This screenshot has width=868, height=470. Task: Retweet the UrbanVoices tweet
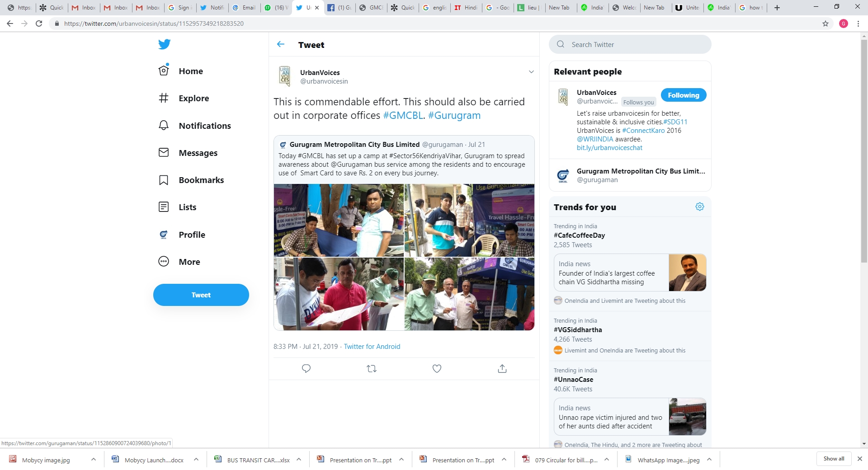pyautogui.click(x=372, y=369)
